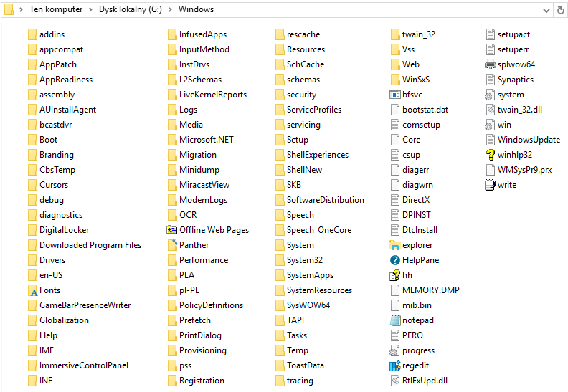Click the Windows breadcrumb segment
Image resolution: width=568 pixels, height=392 pixels.
tap(196, 9)
